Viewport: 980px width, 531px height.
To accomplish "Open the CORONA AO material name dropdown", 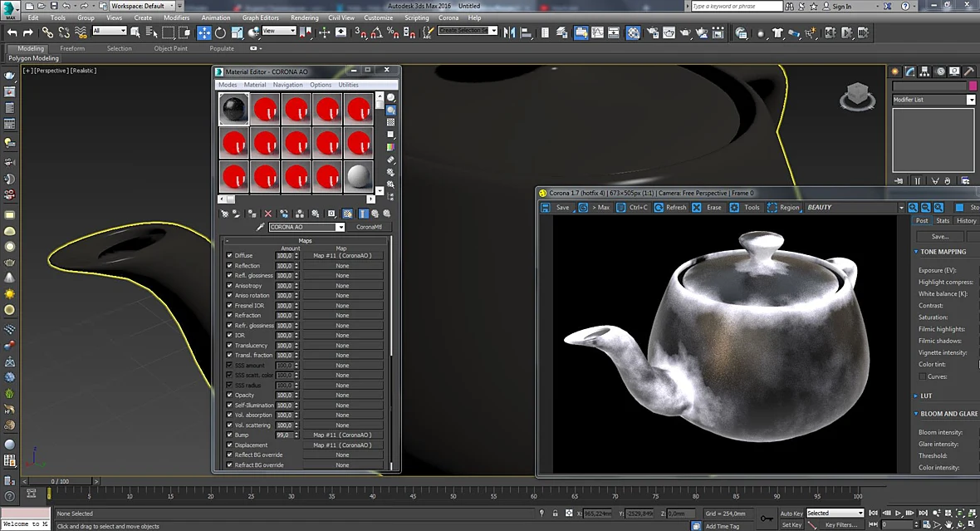I will (x=306, y=227).
